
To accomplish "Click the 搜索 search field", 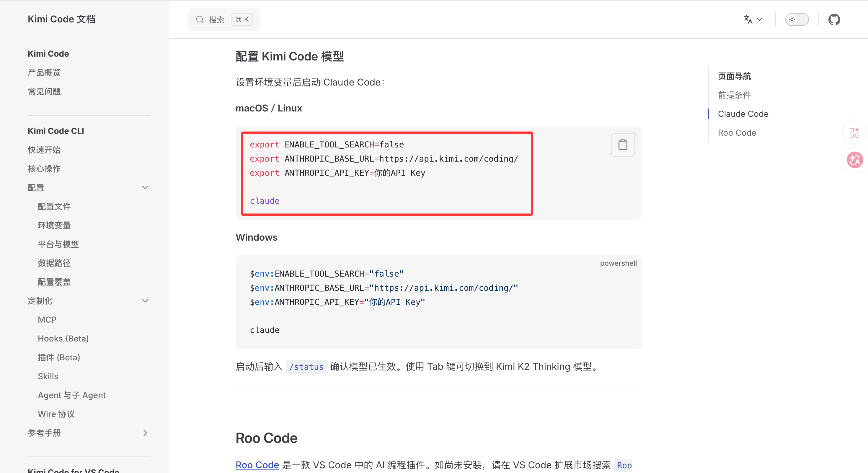I will (217, 19).
